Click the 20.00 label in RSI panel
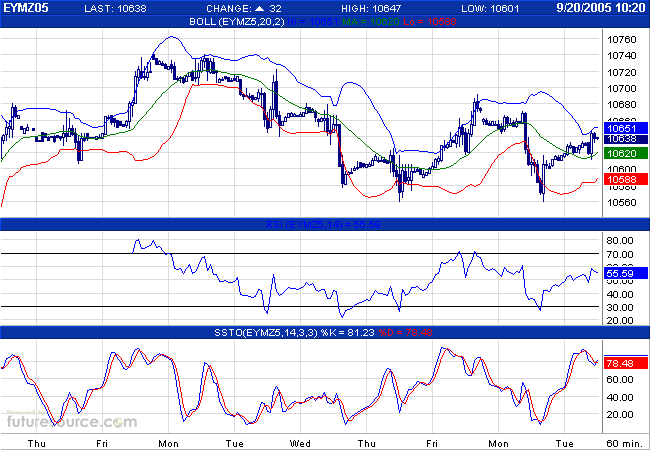 pos(620,320)
